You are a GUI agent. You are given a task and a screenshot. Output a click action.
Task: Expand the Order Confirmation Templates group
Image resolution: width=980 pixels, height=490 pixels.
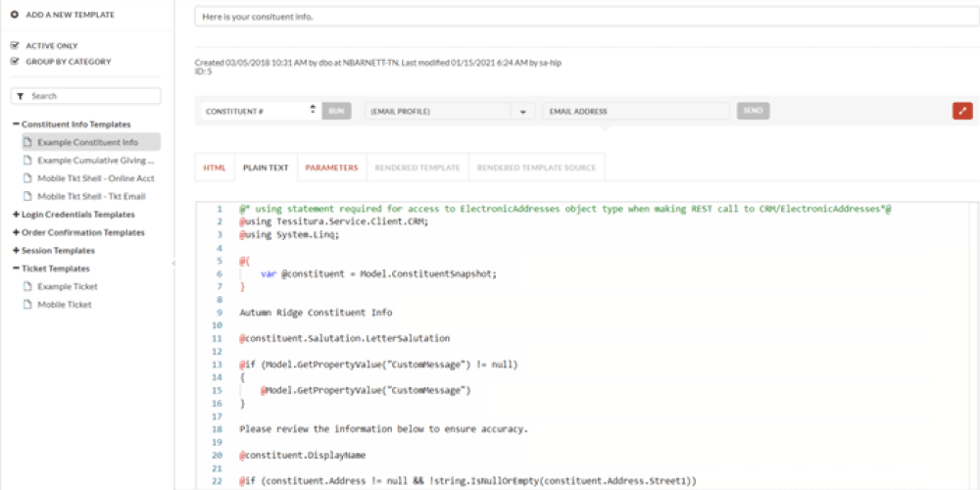pos(16,232)
